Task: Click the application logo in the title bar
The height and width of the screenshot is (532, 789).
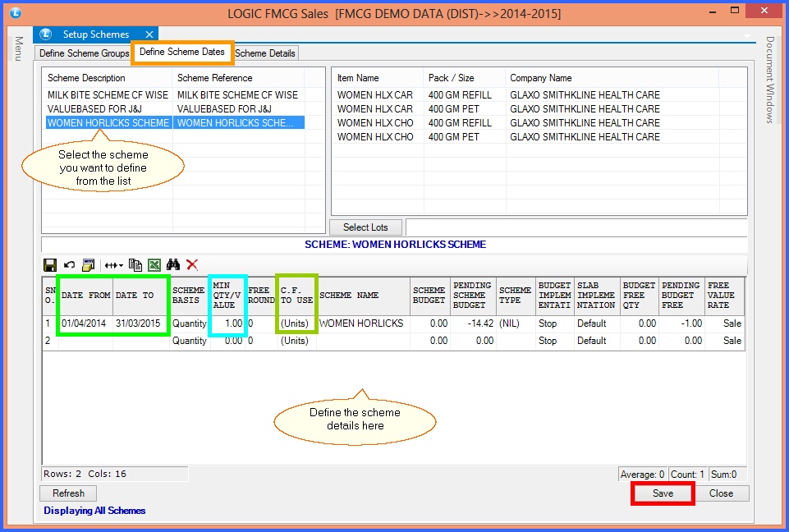Action: (15, 12)
